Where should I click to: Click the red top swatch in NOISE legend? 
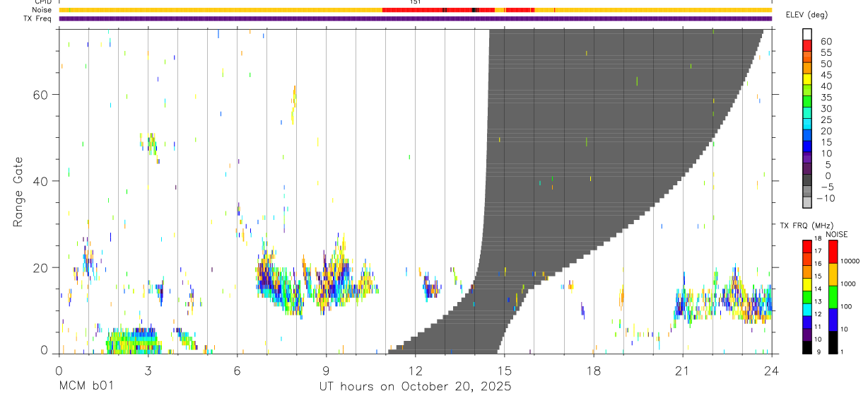click(x=833, y=252)
